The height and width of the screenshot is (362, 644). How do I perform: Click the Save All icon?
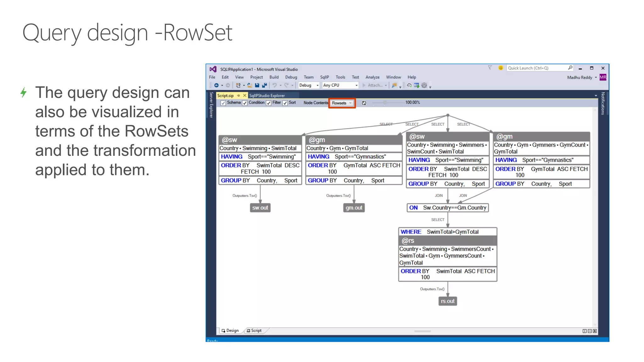[264, 85]
